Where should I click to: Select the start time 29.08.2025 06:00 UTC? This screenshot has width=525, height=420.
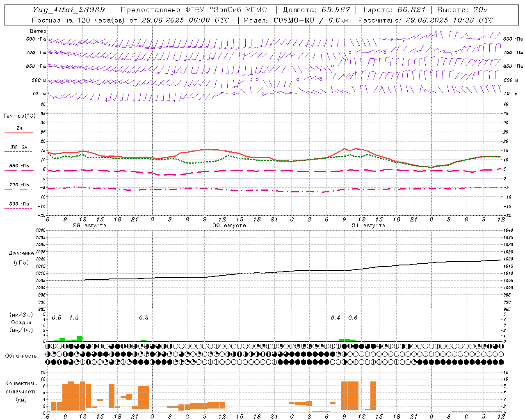point(185,20)
